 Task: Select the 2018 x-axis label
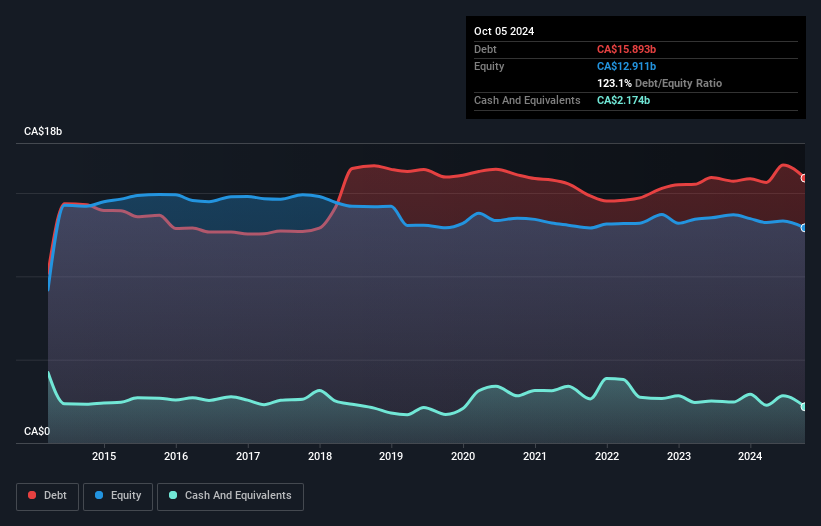click(320, 456)
